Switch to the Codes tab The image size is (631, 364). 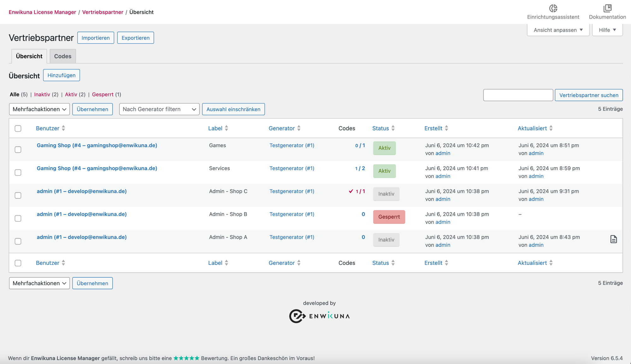tap(63, 56)
